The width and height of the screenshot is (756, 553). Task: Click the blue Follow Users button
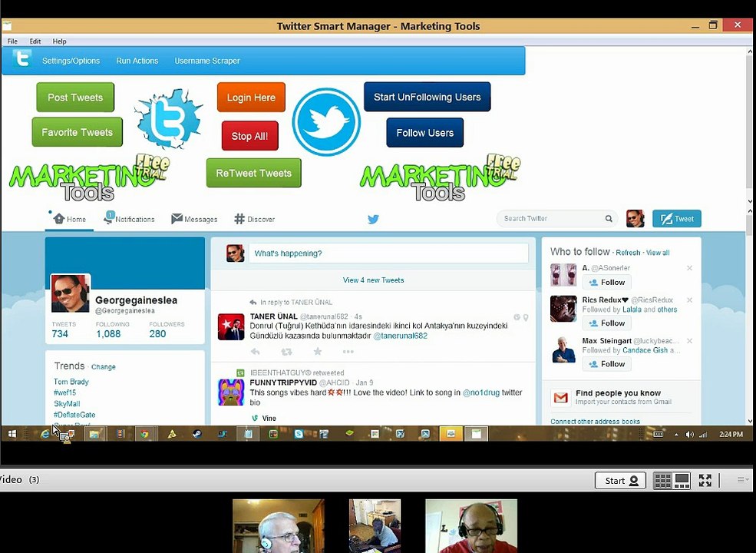(424, 133)
